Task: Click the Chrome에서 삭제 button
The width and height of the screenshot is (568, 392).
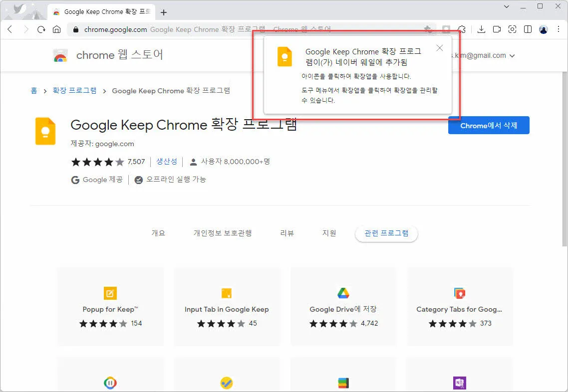Action: coord(489,125)
